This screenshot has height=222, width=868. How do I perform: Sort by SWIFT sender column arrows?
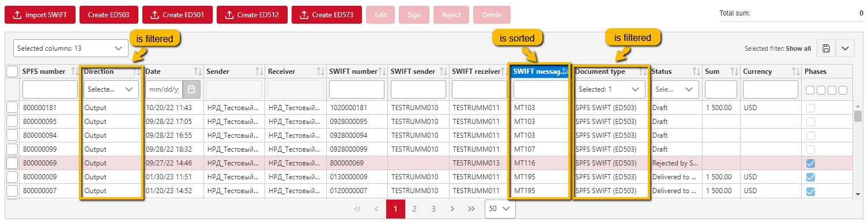coord(443,72)
